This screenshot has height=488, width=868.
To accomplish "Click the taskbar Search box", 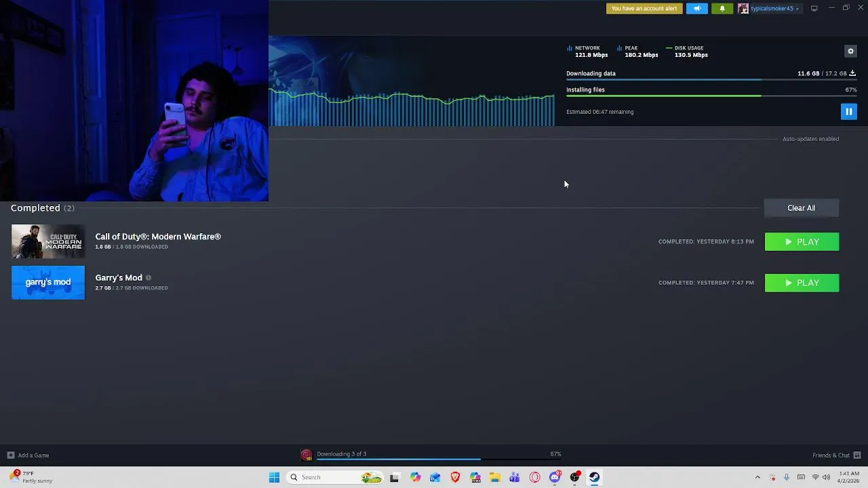I will pyautogui.click(x=334, y=477).
